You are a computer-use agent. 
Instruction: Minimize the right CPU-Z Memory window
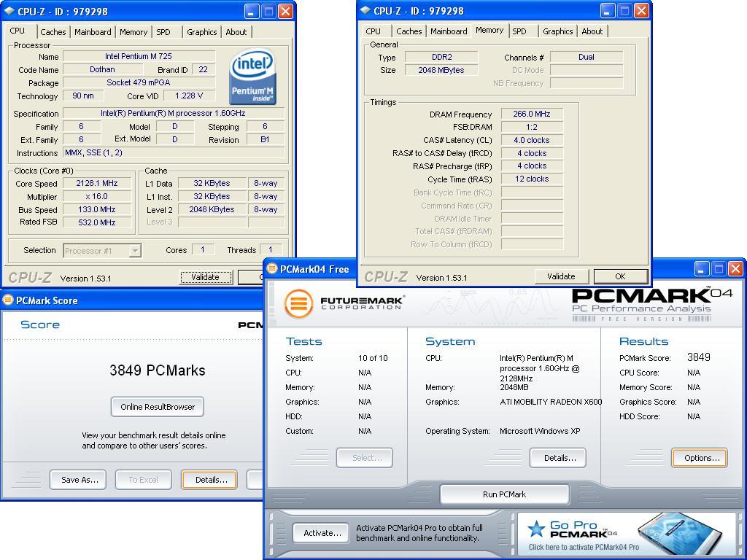pyautogui.click(x=608, y=10)
